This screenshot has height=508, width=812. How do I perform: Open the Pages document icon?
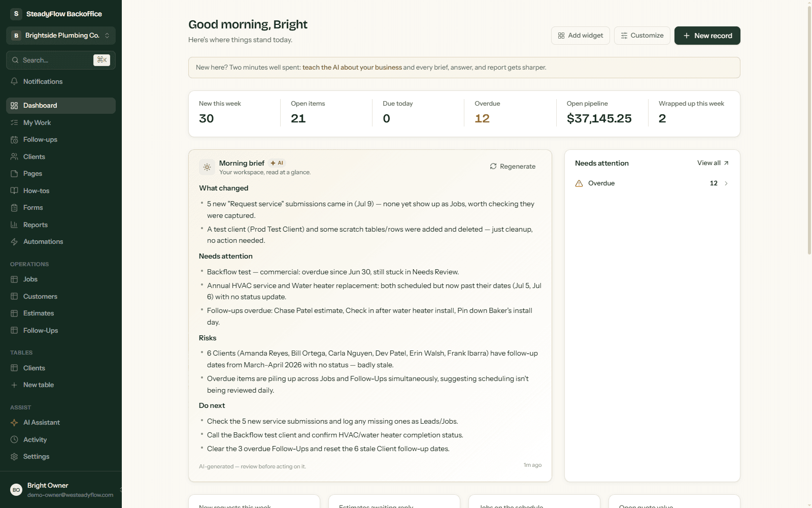(x=14, y=174)
